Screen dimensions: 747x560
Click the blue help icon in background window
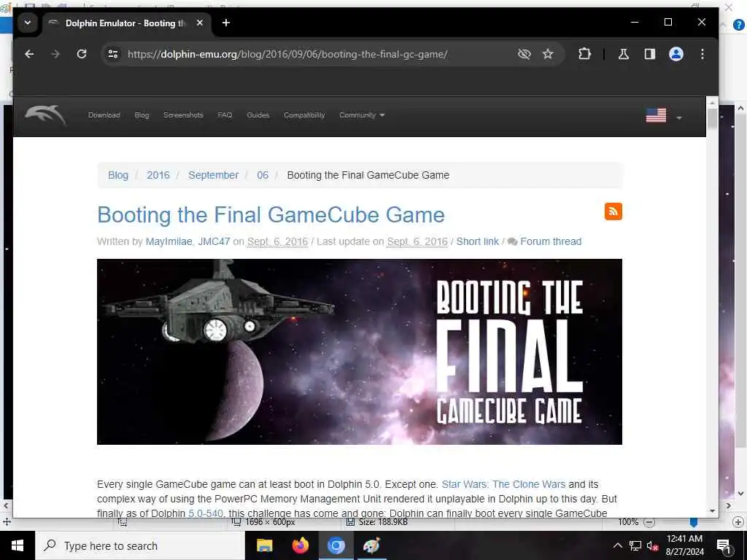point(739,25)
